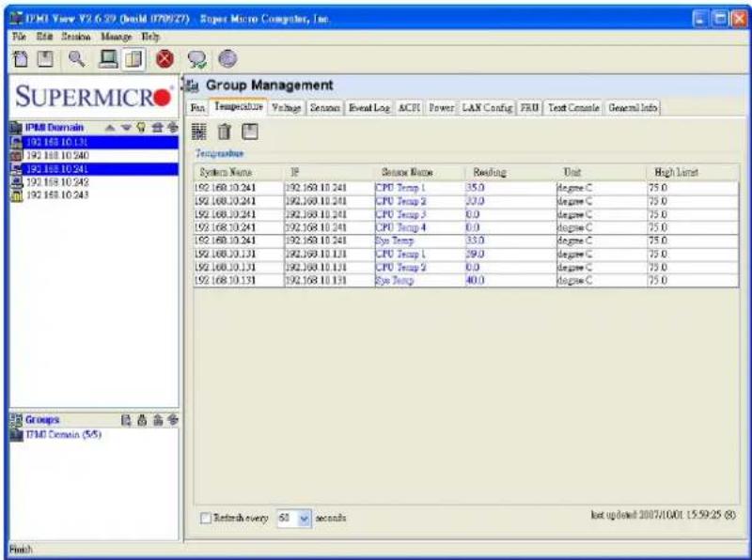
Task: Click the icon left of Group Management title
Action: click(193, 86)
